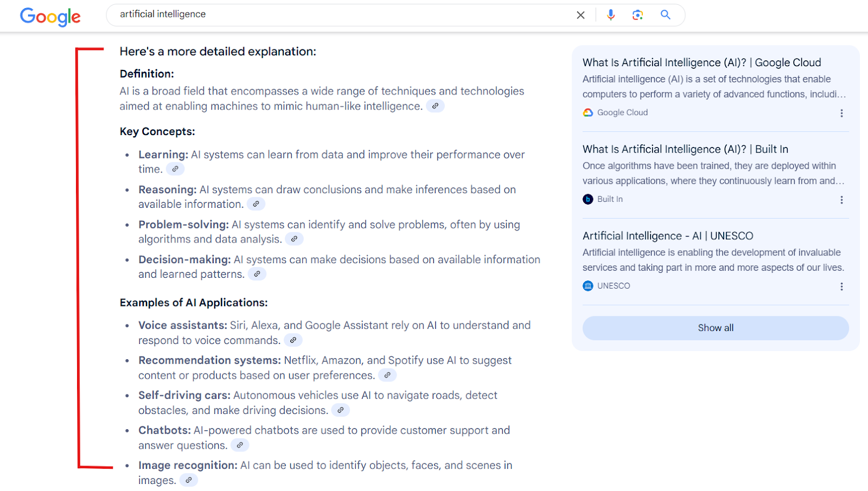868x491 pixels.
Task: Open source link icon for Recommendation systems bullet
Action: 387,375
